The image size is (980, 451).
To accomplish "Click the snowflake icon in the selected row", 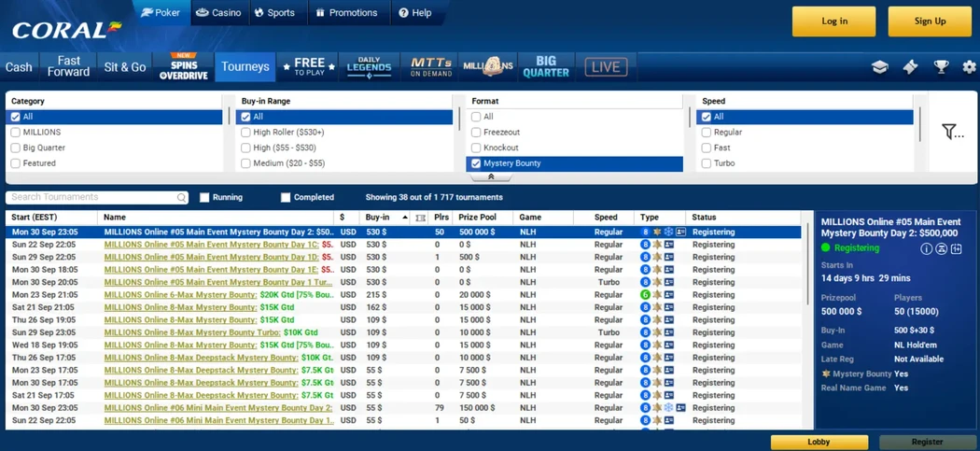I will tap(668, 233).
